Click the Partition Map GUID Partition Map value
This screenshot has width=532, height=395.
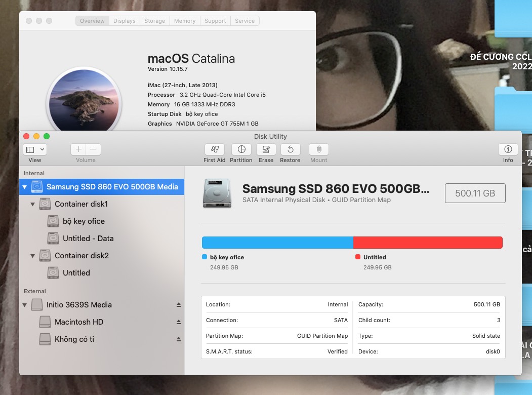[322, 336]
